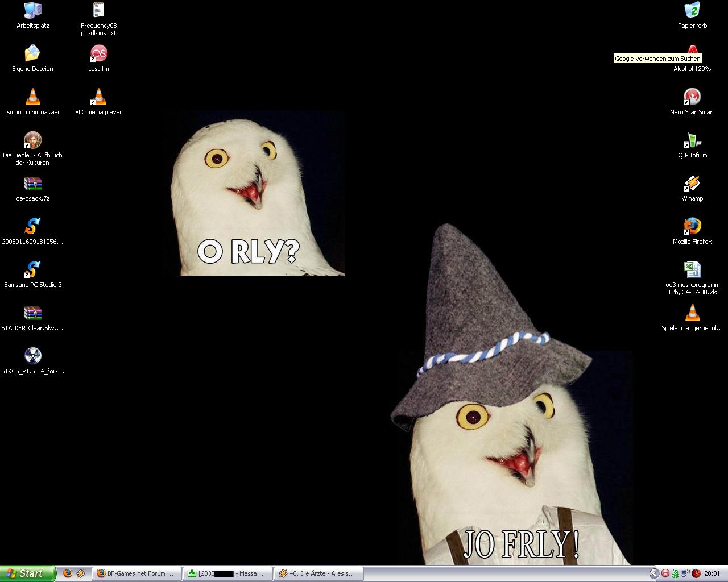Viewport: 728px width, 582px height.
Task: Launch Firefox from quick launch bar
Action: click(x=68, y=573)
